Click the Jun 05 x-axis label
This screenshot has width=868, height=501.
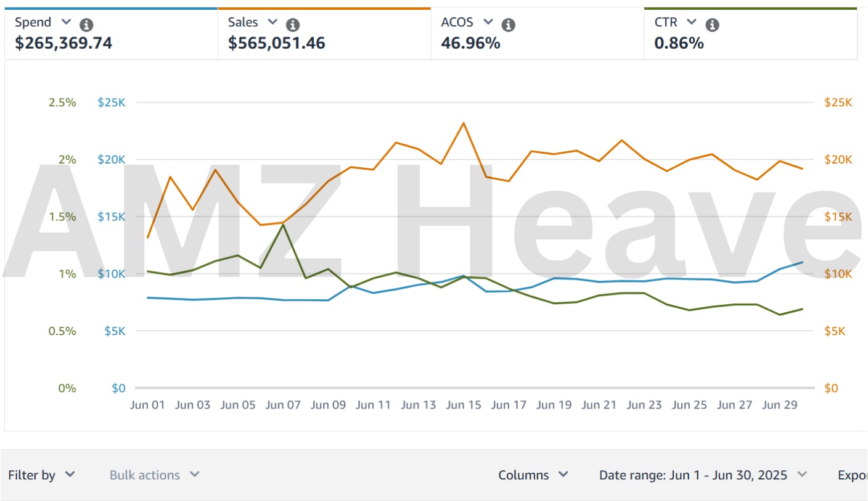point(238,405)
